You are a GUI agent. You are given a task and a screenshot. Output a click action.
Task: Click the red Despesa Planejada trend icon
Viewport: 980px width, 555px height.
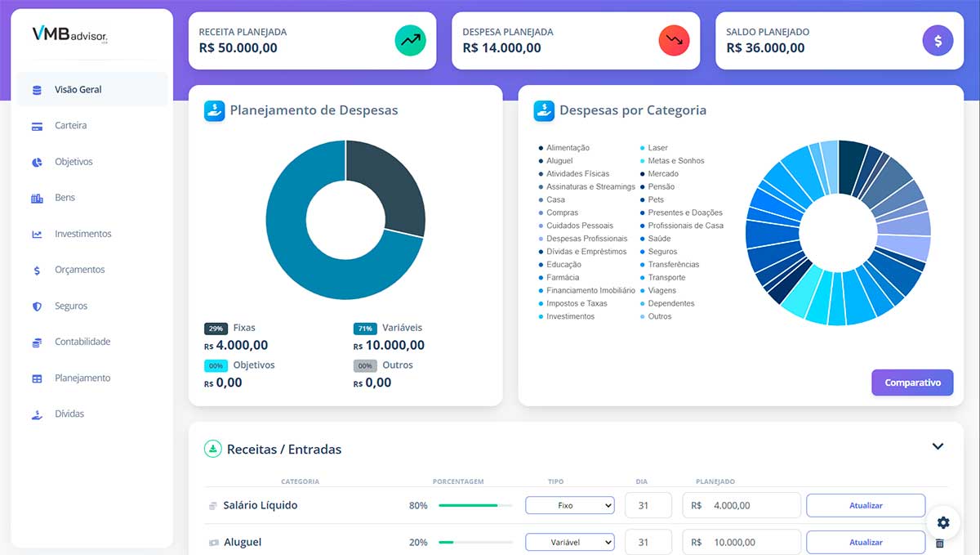[x=675, y=40]
